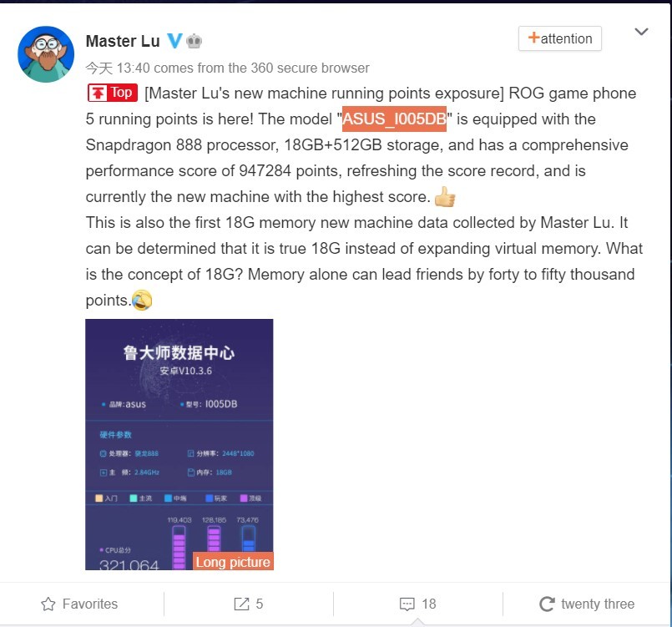This screenshot has width=672, height=627.
Task: Click the red Top pin badge
Action: pos(113,93)
